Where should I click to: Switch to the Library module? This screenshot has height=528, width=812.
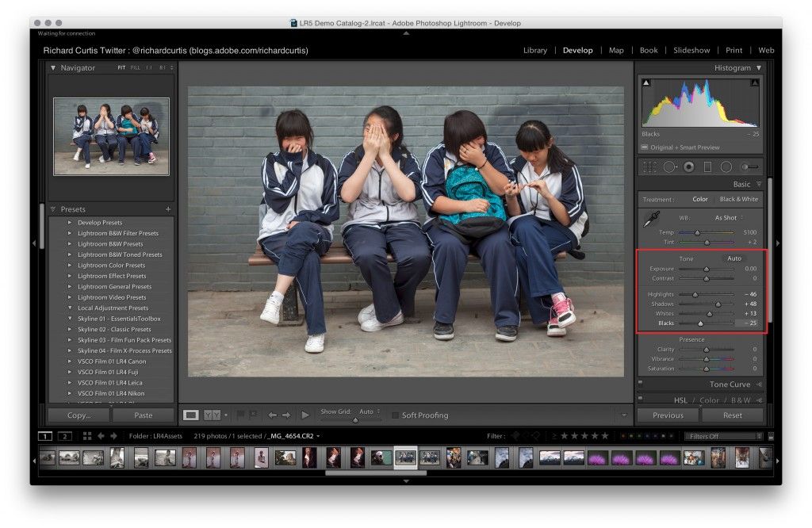(534, 50)
